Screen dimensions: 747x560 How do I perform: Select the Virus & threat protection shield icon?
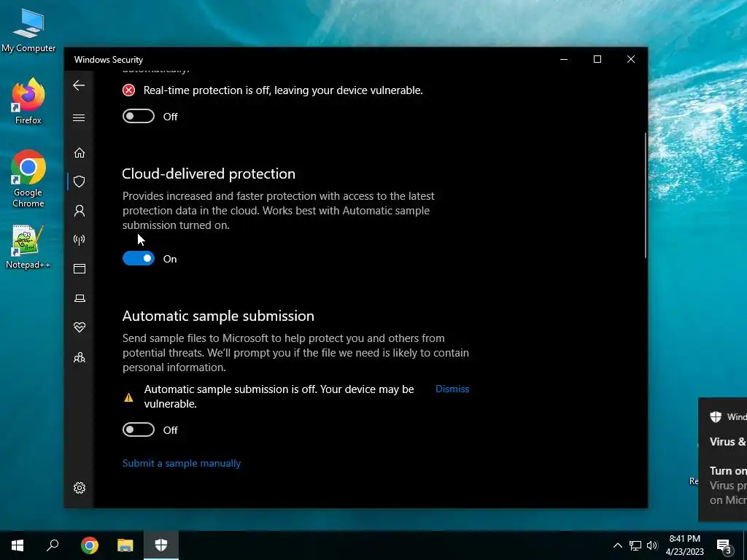80,182
